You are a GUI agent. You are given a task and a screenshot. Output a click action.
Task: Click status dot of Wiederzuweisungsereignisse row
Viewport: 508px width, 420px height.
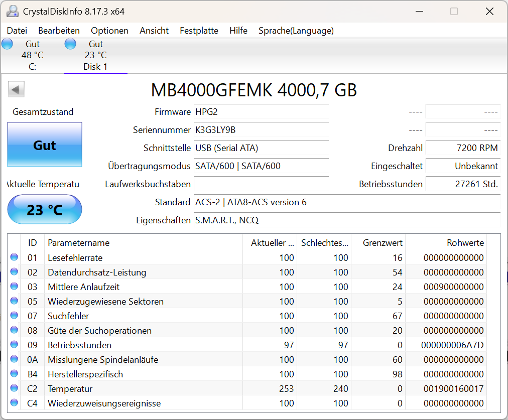pyautogui.click(x=14, y=403)
